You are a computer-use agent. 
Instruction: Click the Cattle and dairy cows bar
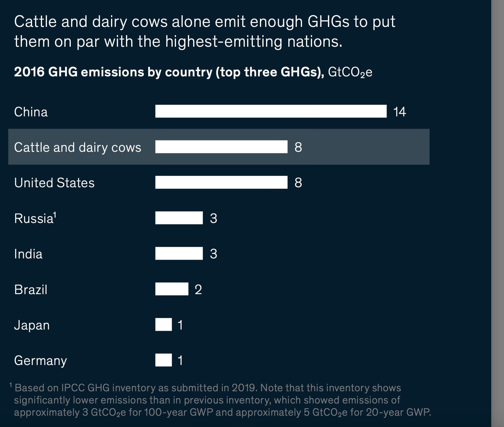click(221, 147)
